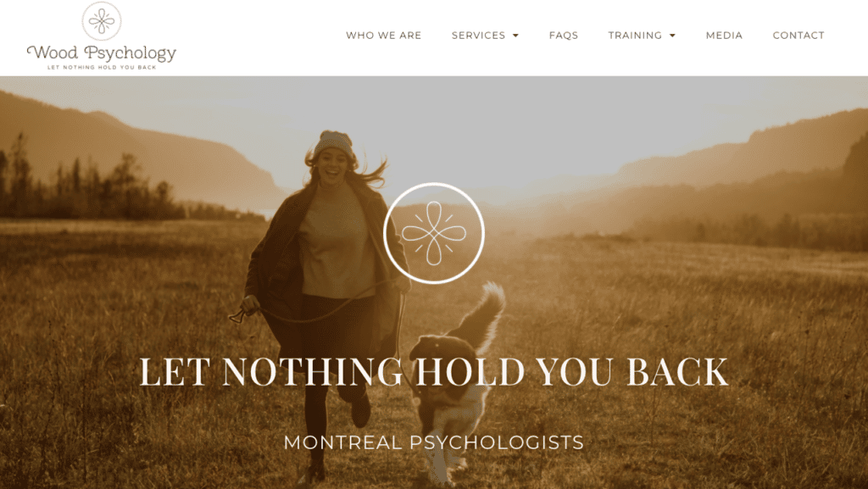The height and width of the screenshot is (489, 868).
Task: Select the Services menu item
Action: pos(478,36)
